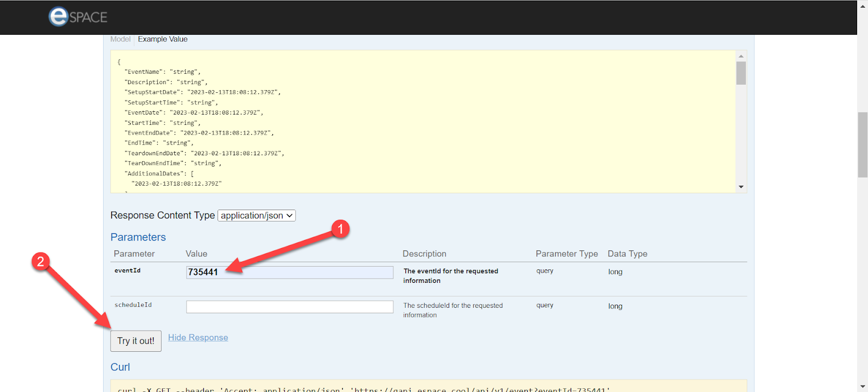Click the page scrollbar up arrow
The width and height of the screenshot is (868, 392).
[863, 6]
